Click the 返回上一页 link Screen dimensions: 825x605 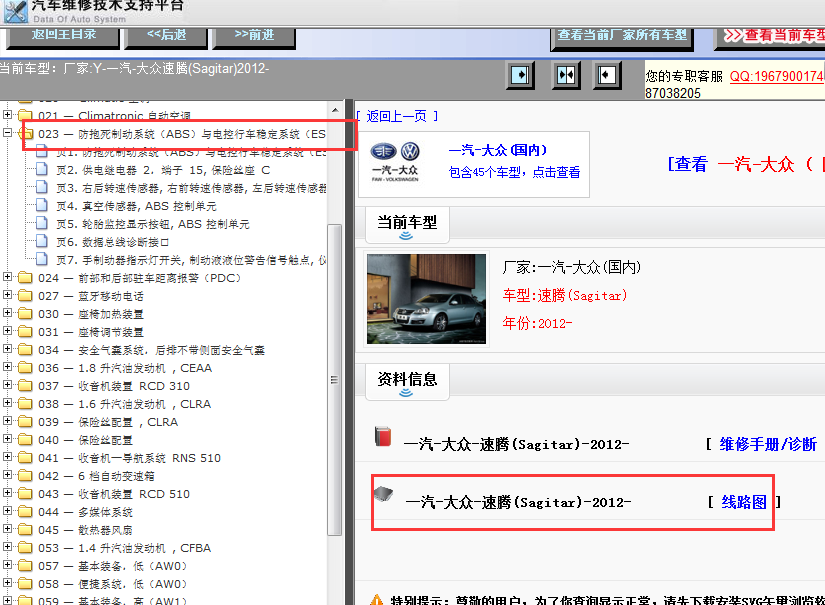pos(396,116)
